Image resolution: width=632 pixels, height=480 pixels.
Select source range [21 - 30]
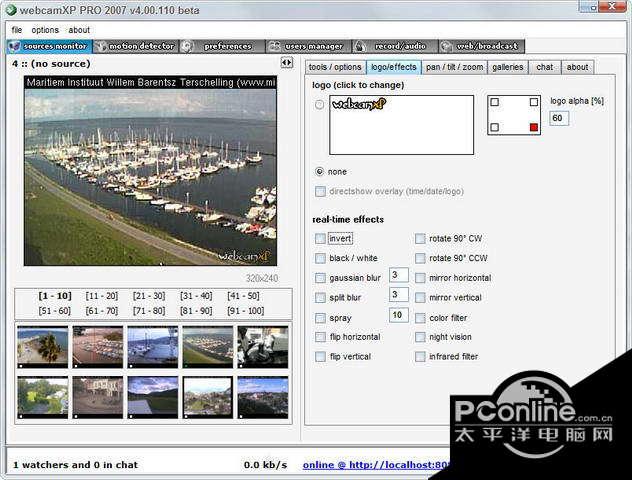pyautogui.click(x=149, y=296)
